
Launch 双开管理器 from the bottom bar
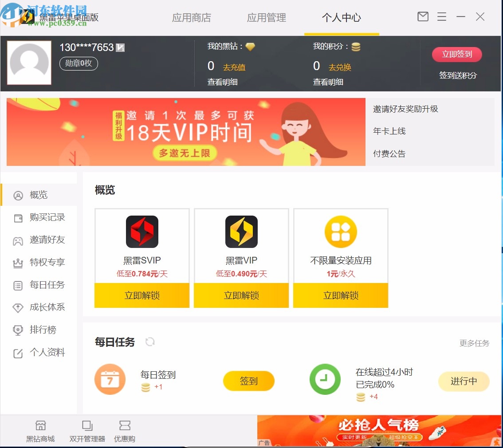pyautogui.click(x=86, y=430)
